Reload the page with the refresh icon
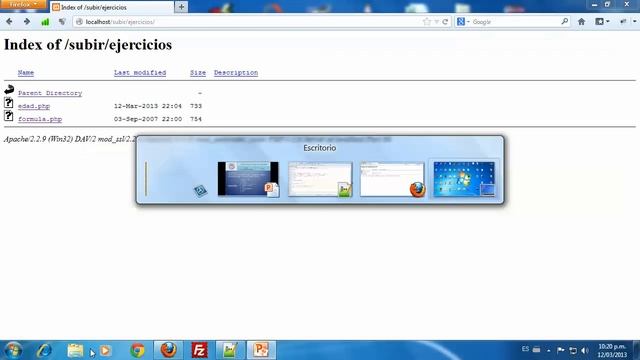 coord(445,22)
